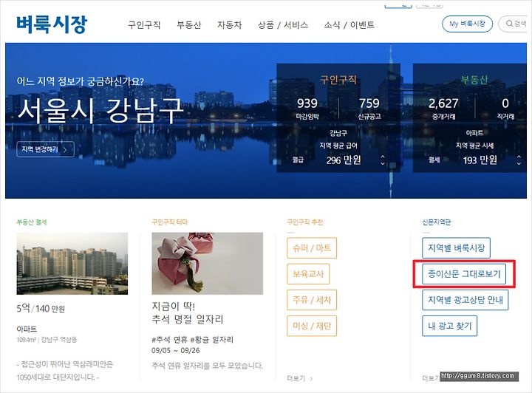
Task: Click the 종이신문 그대로보기 button
Action: tap(464, 274)
